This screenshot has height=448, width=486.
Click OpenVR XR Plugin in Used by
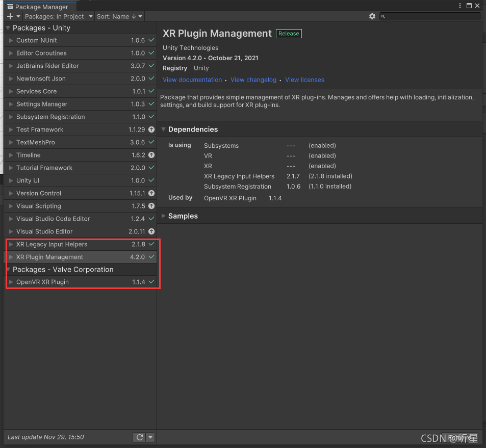click(230, 198)
